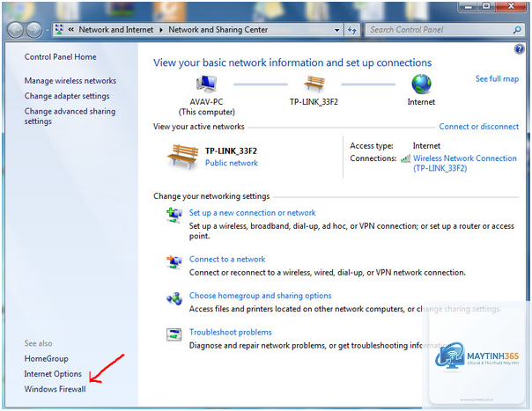The height and width of the screenshot is (411, 532).
Task: Click the wireless signal bars icon
Action: [x=406, y=158]
